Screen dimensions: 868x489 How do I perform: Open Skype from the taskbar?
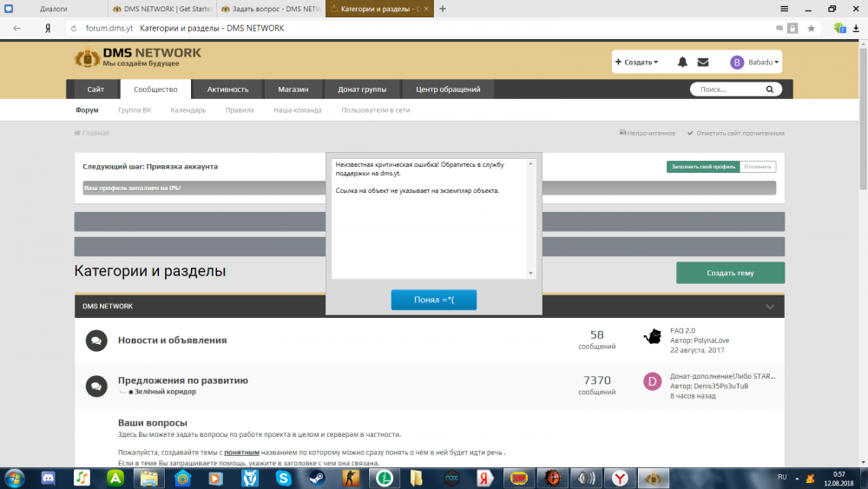point(283,478)
